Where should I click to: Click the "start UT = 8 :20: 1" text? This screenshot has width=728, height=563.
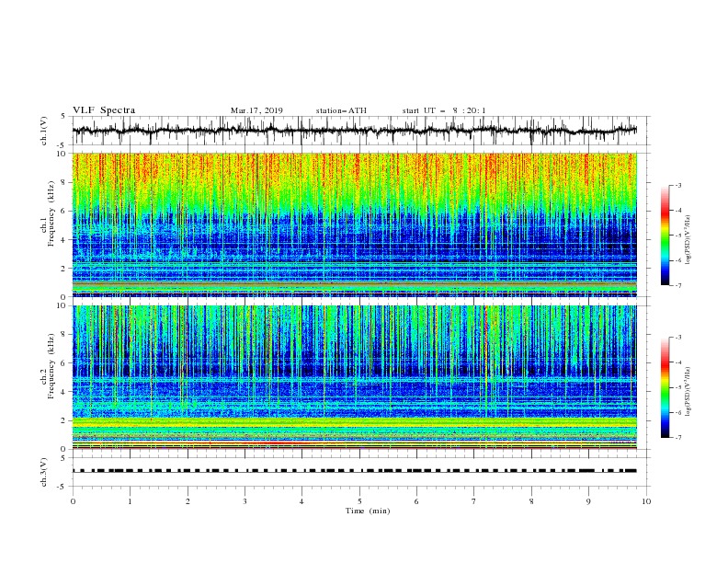444,110
